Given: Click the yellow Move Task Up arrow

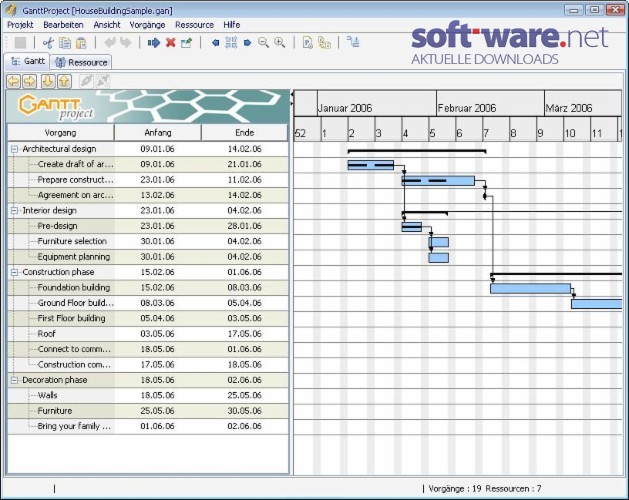Looking at the screenshot, I should (x=64, y=81).
